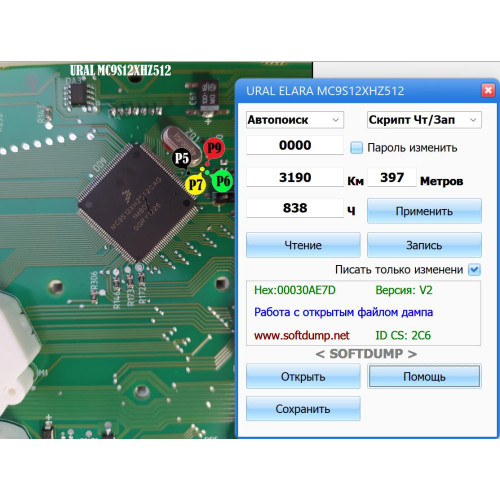
Task: Click the Чтение button
Action: [x=303, y=245]
